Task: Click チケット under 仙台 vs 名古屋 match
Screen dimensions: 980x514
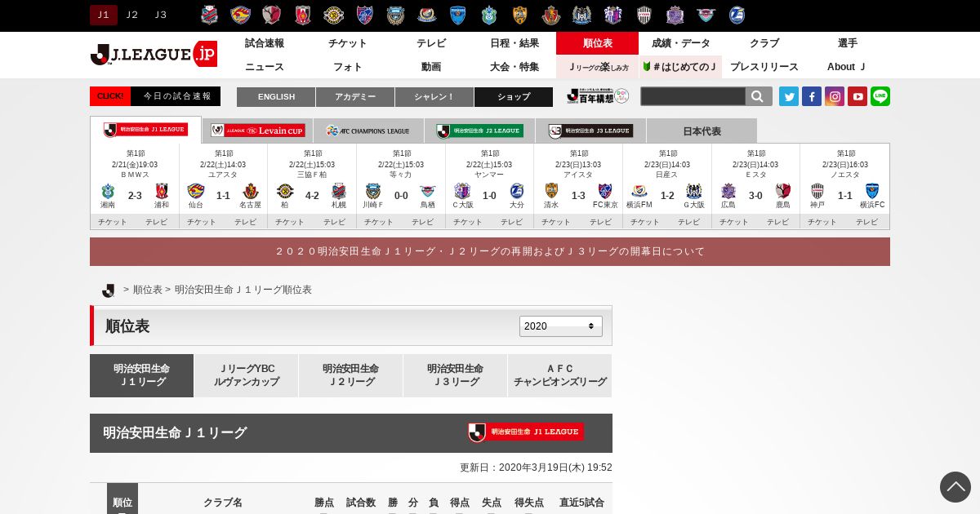Action: (201, 222)
